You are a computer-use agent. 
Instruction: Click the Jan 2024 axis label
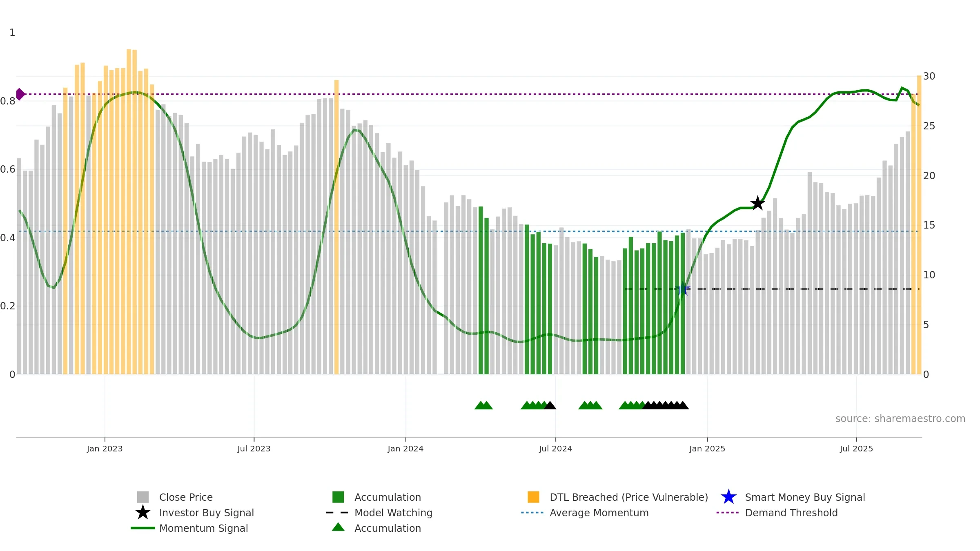[x=405, y=449]
